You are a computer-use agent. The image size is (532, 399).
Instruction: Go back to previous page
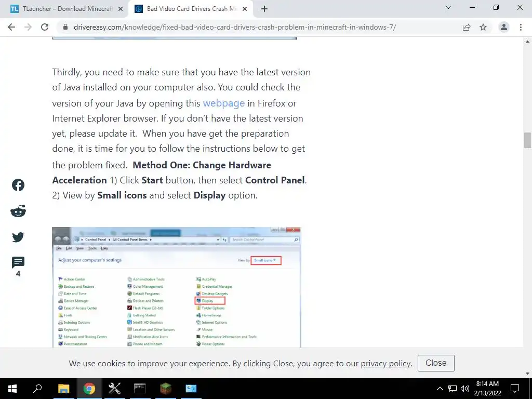pyautogui.click(x=11, y=27)
